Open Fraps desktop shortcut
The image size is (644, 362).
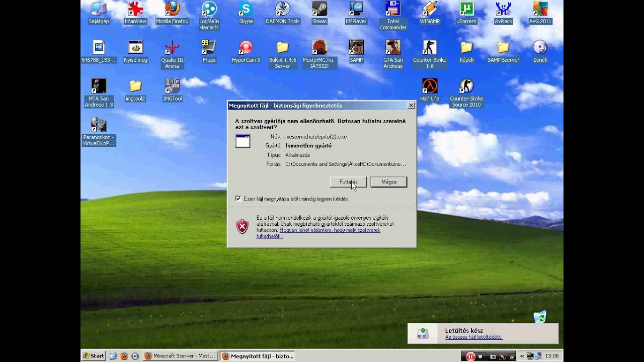click(209, 51)
